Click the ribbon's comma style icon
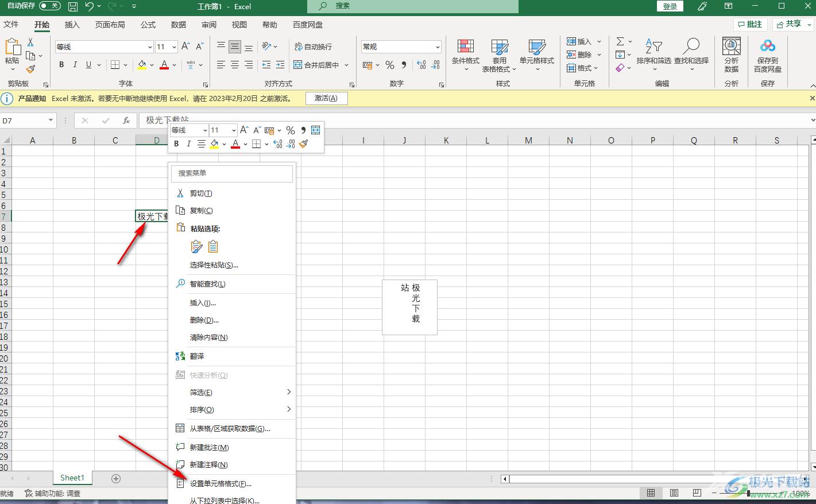The width and height of the screenshot is (816, 504). 404,65
